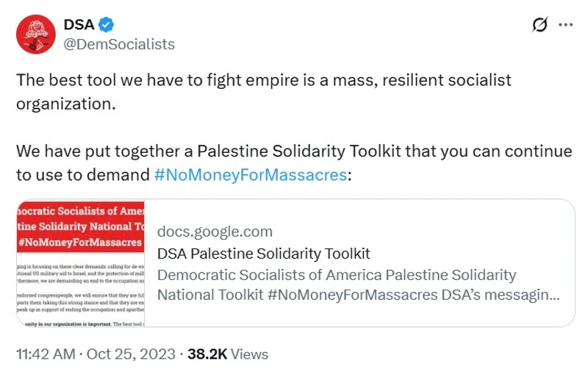Click the blue verified checkmark badge
Viewport: 588px width, 380px height.
(106, 26)
